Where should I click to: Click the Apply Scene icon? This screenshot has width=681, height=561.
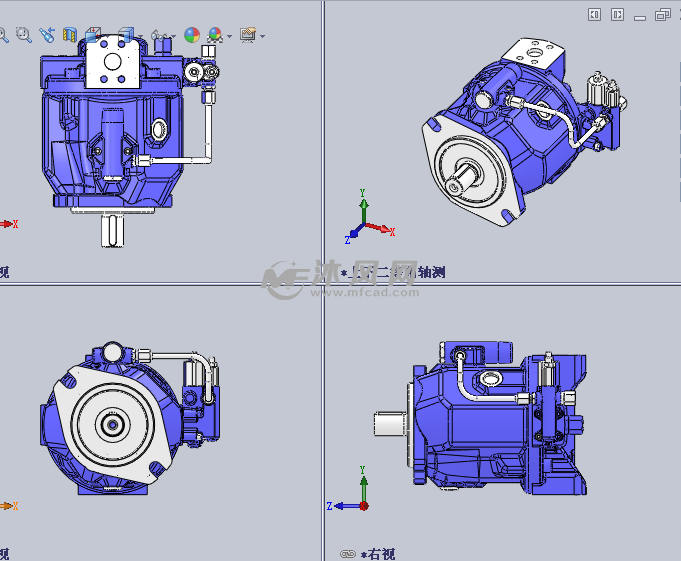pos(215,35)
